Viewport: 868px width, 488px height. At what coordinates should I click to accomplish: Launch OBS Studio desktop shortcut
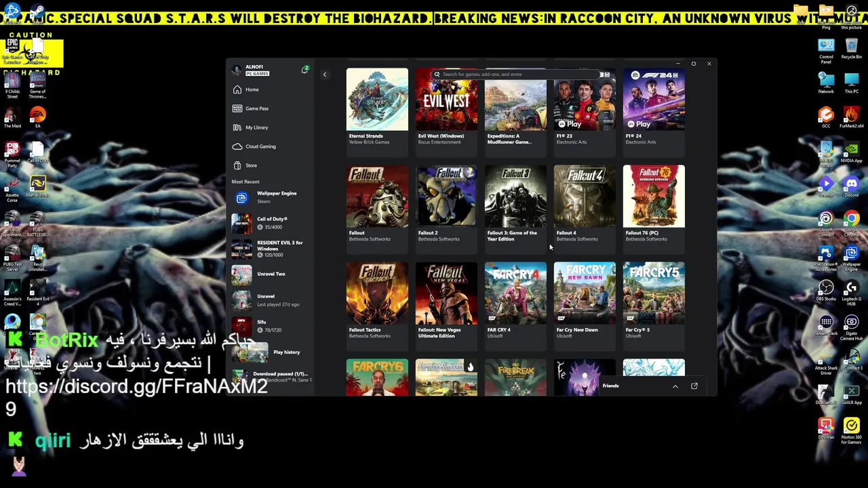point(826,291)
